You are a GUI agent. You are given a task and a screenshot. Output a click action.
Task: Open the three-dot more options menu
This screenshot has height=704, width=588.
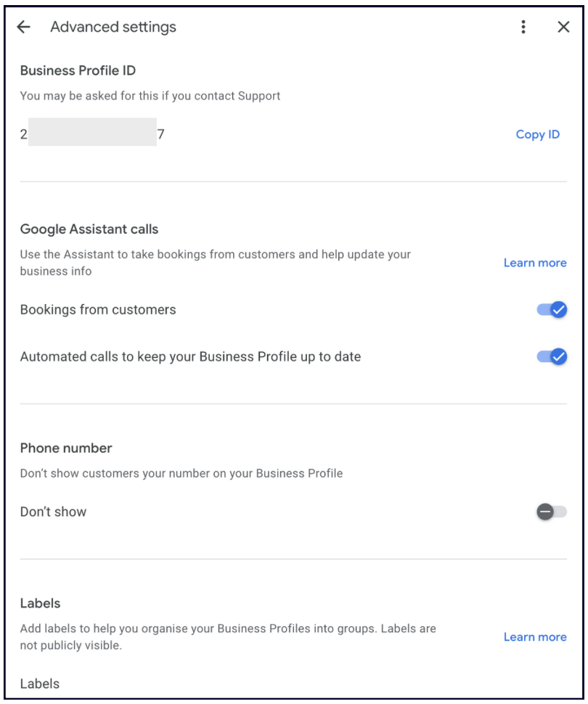pos(523,27)
